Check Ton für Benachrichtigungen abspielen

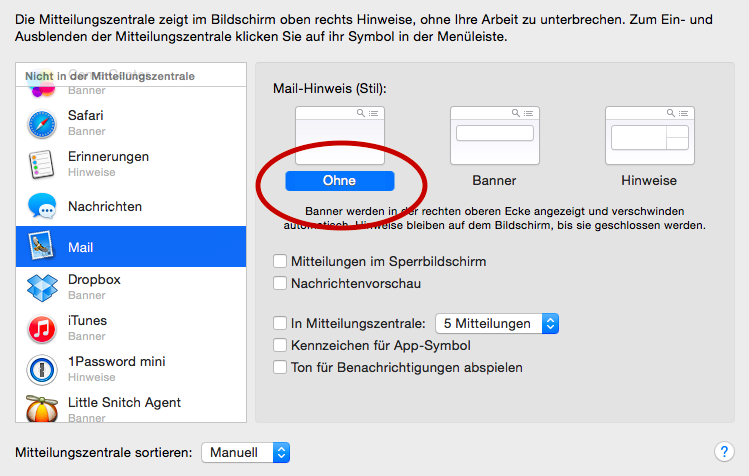(x=280, y=367)
